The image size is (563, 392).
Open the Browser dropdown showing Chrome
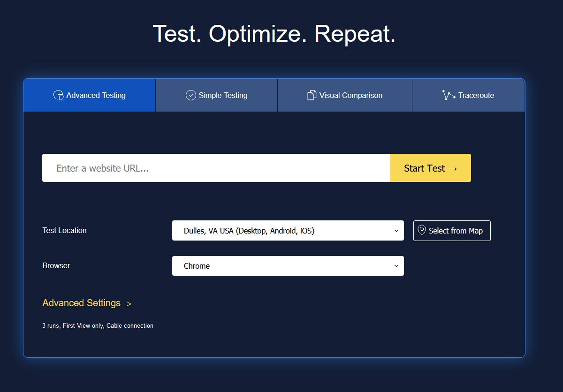click(x=288, y=266)
